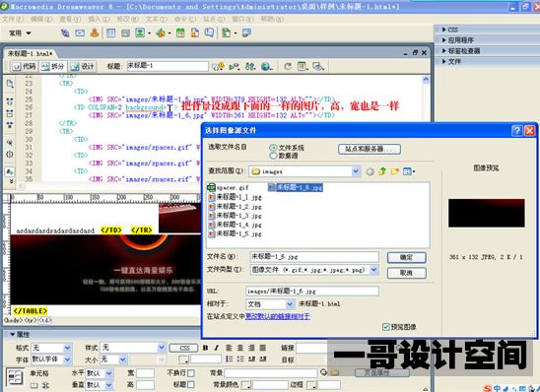The width and height of the screenshot is (540, 392).
Task: Click the Split view button
Action: pyautogui.click(x=52, y=66)
